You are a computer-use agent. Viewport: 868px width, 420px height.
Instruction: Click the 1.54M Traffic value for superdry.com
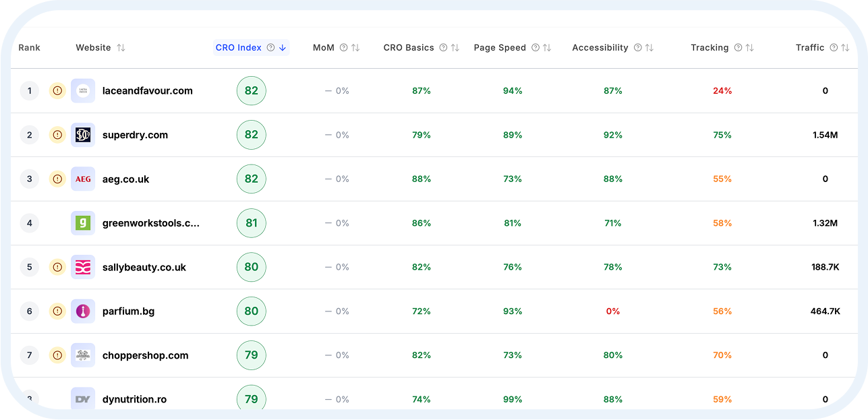pyautogui.click(x=825, y=135)
